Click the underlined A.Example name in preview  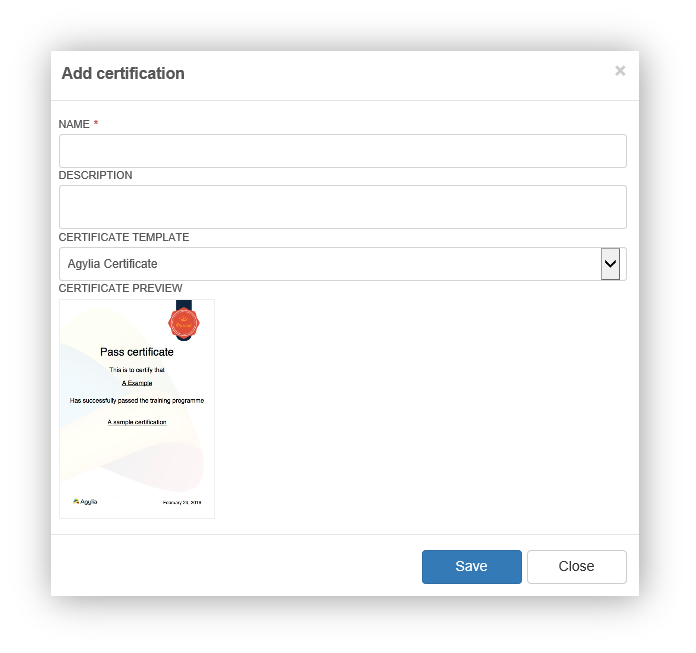(x=137, y=383)
